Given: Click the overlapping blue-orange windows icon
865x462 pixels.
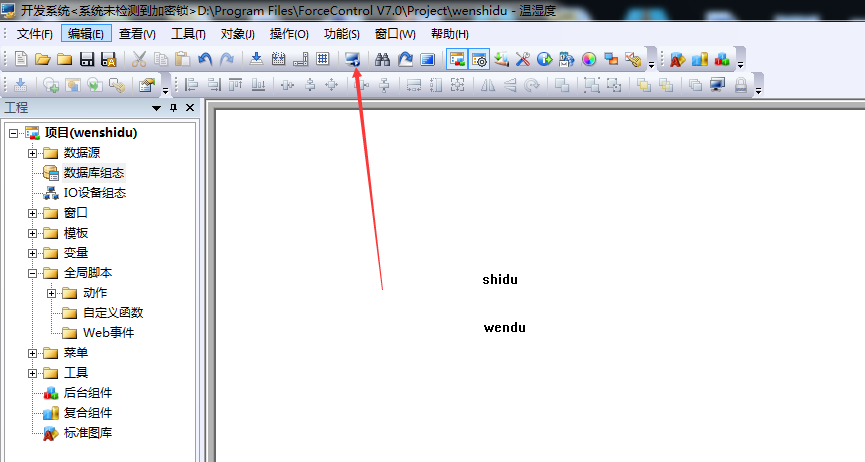Looking at the screenshot, I should [611, 59].
